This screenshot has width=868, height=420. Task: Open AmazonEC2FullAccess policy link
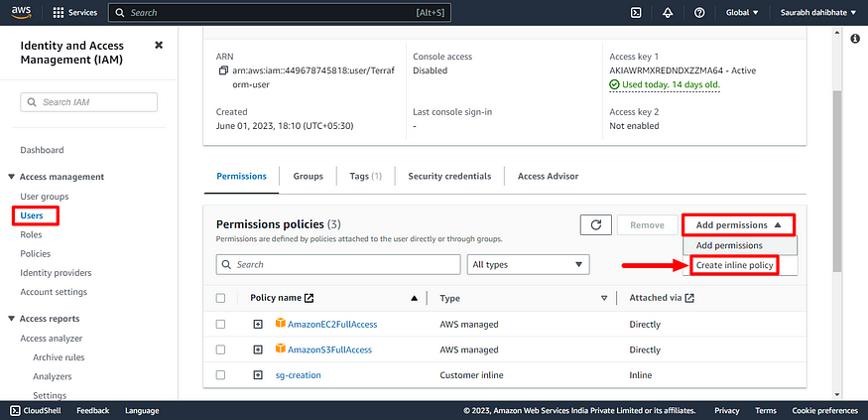(332, 324)
